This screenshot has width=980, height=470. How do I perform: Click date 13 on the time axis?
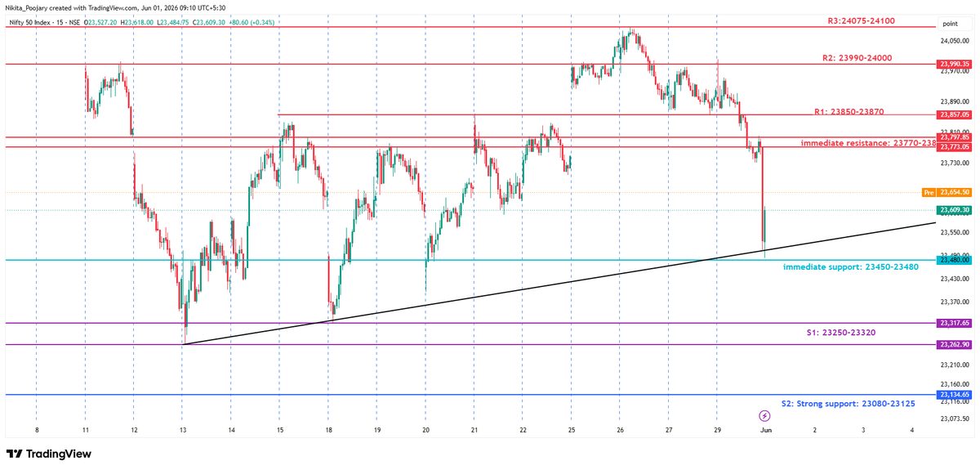coord(182,429)
